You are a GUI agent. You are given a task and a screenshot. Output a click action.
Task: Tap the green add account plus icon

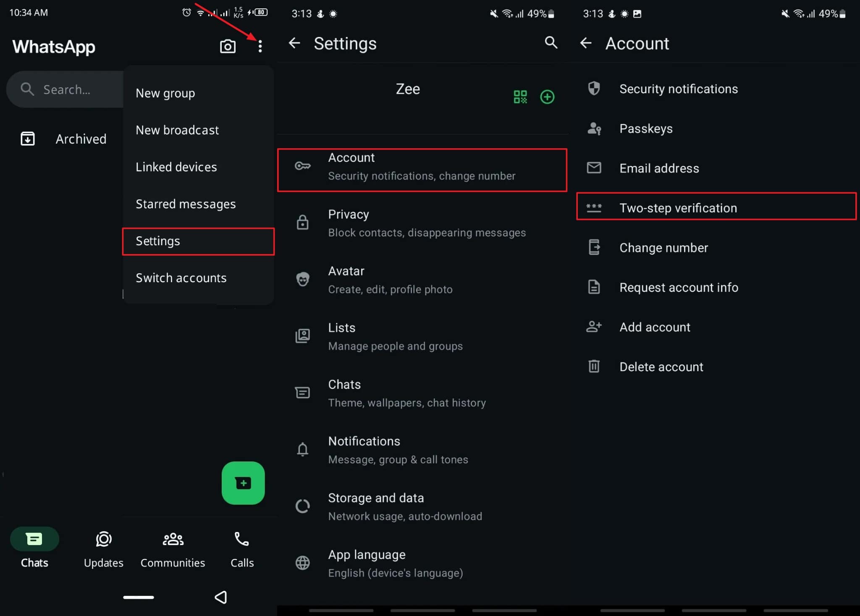547,97
